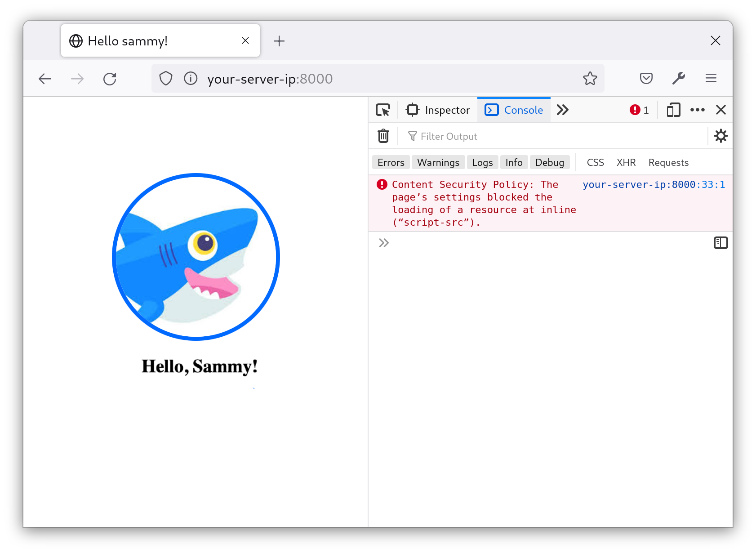Screen dimensions: 756x553
Task: Toggle responsive design mode
Action: [x=673, y=110]
